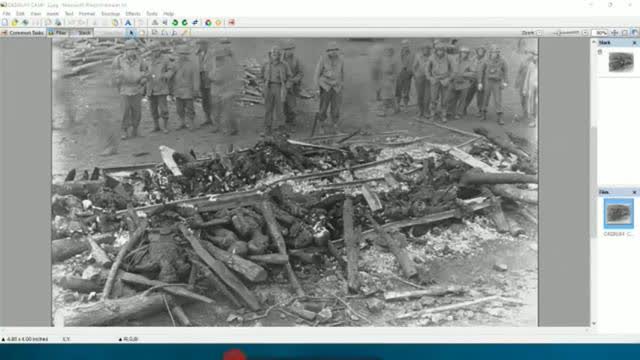
Task: Click the red toolbar icon at the end
Action: pos(231,22)
